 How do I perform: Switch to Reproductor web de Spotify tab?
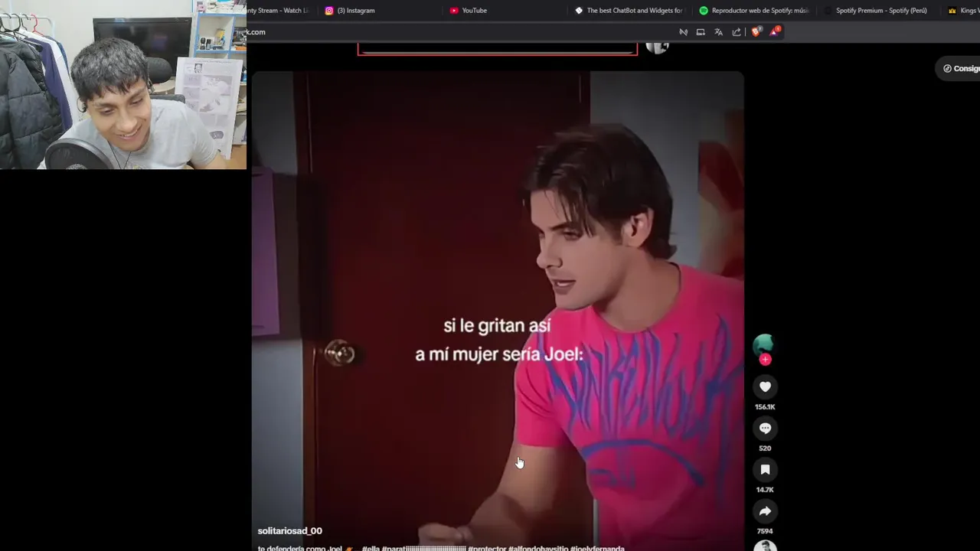pos(754,11)
